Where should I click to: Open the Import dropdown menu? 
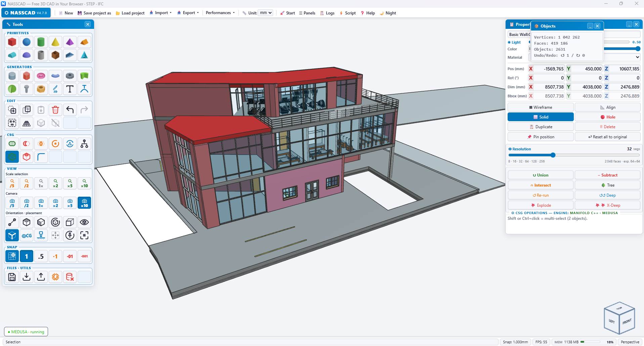tap(161, 13)
